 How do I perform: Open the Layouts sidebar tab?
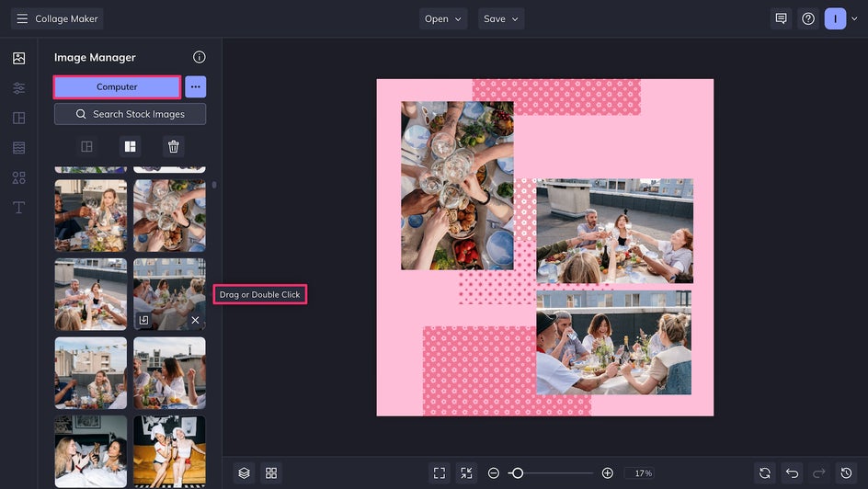18,118
